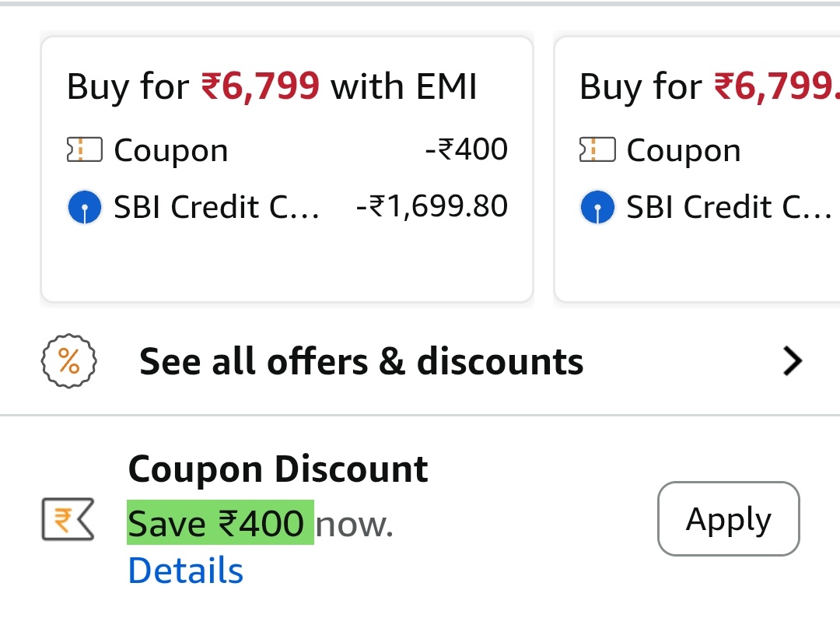The image size is (840, 618).
Task: Click the -₹1,699.80 SBI discount amount
Action: coord(432,207)
